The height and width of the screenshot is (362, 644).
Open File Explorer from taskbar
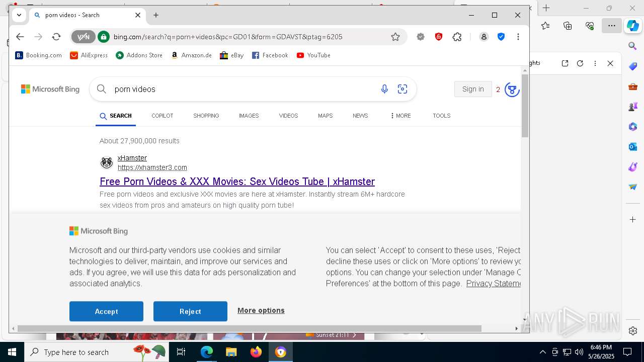click(231, 352)
